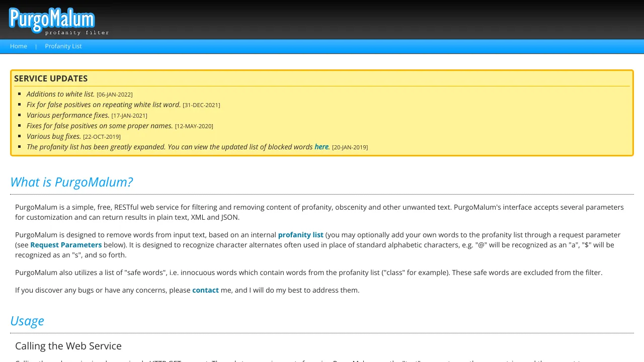
Task: Select the 'SERVICE UPDATES' heading
Action: (51, 78)
